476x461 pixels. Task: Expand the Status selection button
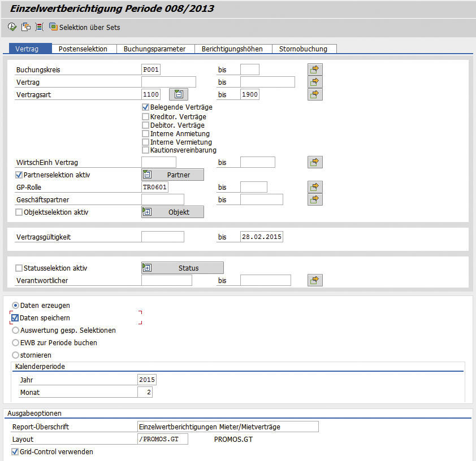coord(182,268)
